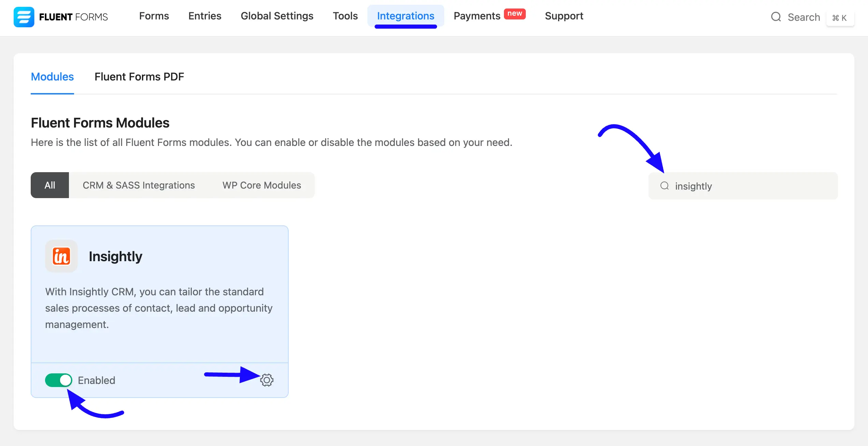
Task: Open the Entries menu
Action: [205, 16]
